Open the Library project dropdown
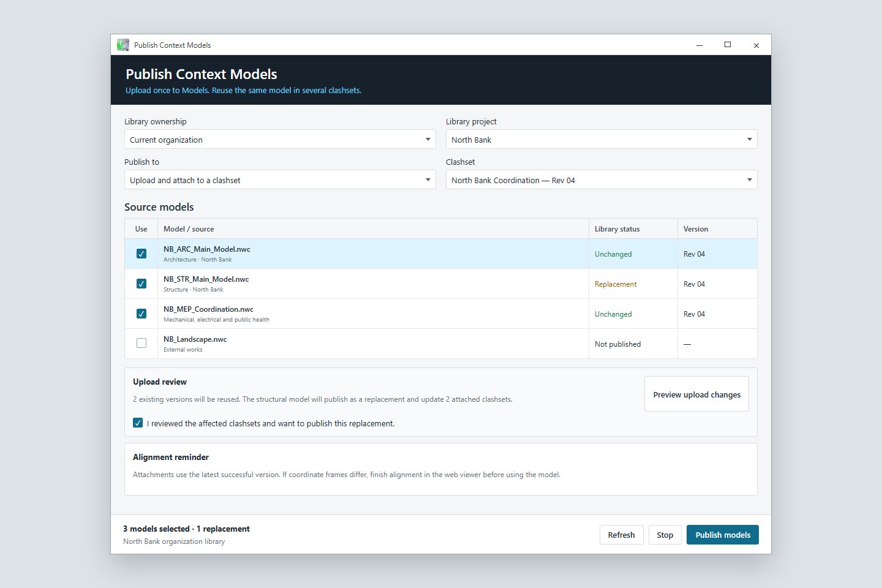The height and width of the screenshot is (588, 882). click(x=601, y=139)
